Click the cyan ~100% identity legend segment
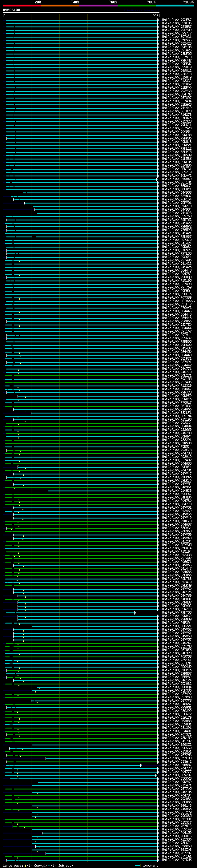 coord(175,6)
